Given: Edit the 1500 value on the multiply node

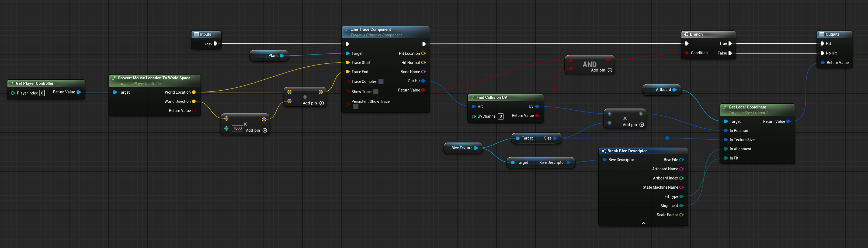Looking at the screenshot, I should pyautogui.click(x=237, y=128).
